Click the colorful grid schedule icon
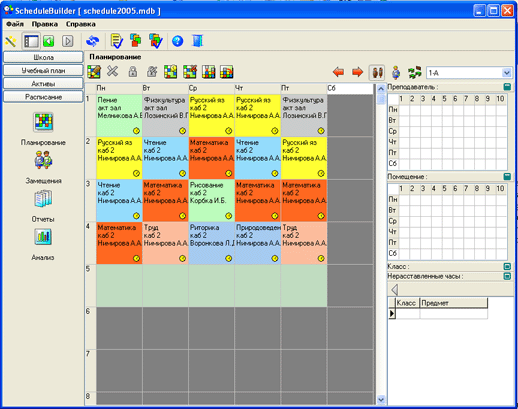This screenshot has height=409, width=518. pyautogui.click(x=171, y=72)
